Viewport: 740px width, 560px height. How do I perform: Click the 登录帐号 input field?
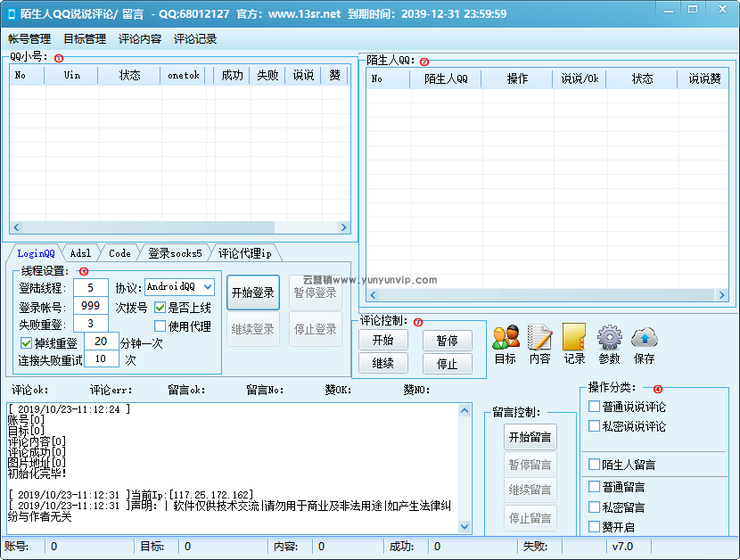(91, 306)
